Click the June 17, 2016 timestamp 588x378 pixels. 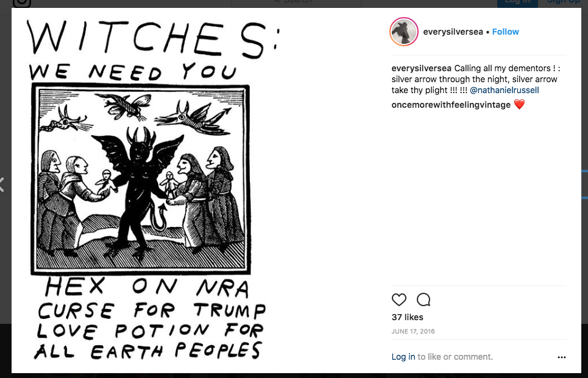point(413,332)
